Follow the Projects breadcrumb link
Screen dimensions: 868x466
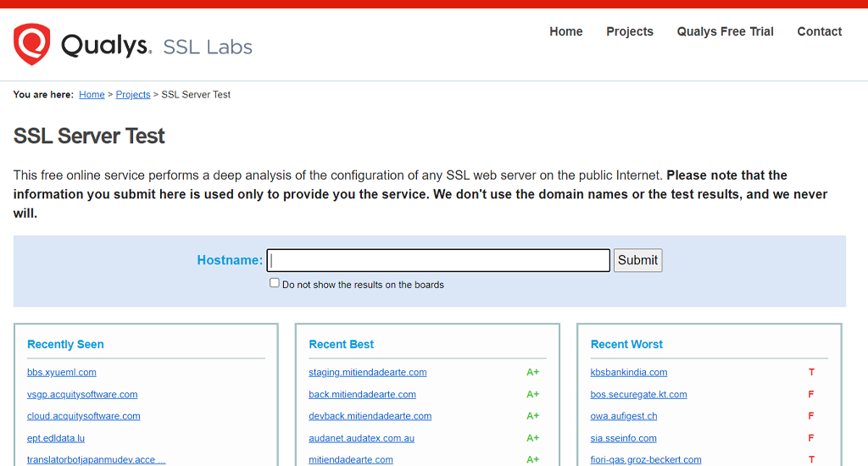133,95
